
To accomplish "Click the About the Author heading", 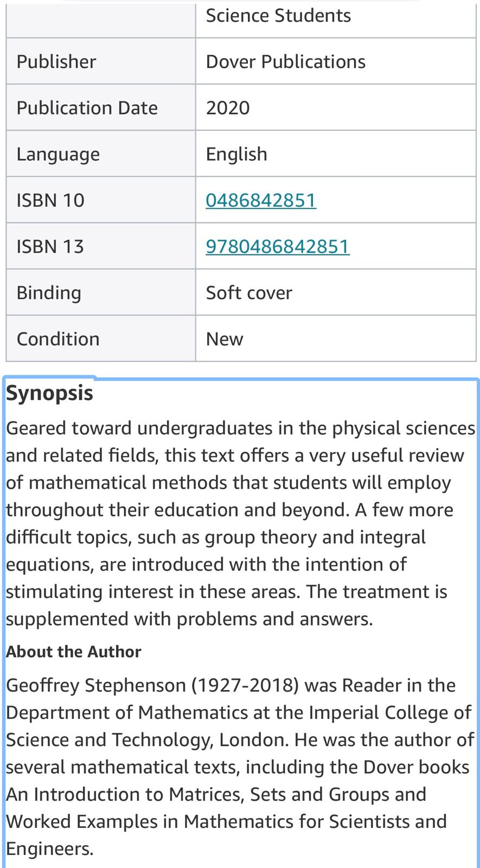I will click(x=73, y=652).
